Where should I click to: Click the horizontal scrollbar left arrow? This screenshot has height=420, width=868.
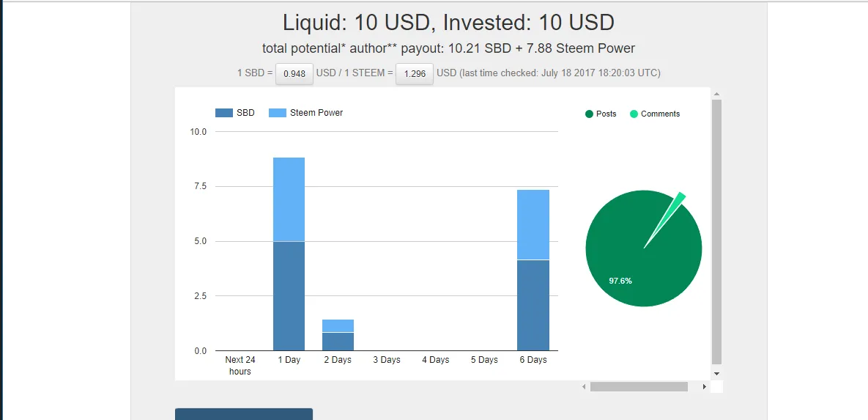tap(584, 386)
